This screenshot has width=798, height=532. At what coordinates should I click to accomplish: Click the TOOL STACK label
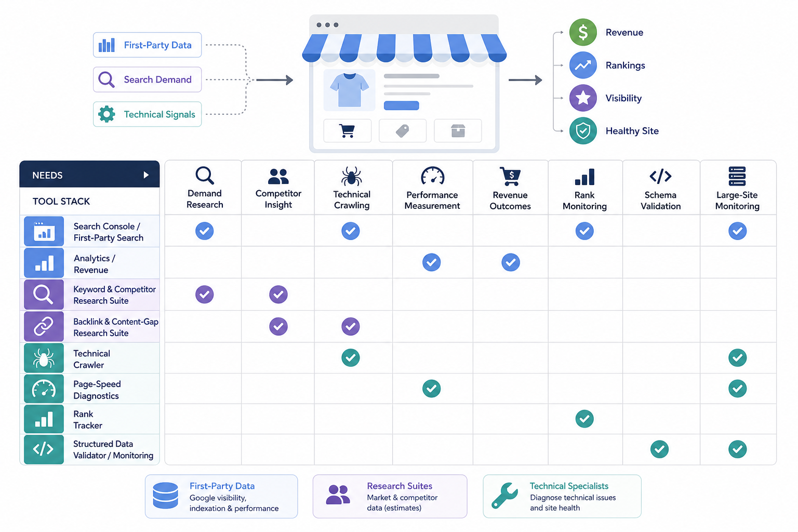(61, 201)
